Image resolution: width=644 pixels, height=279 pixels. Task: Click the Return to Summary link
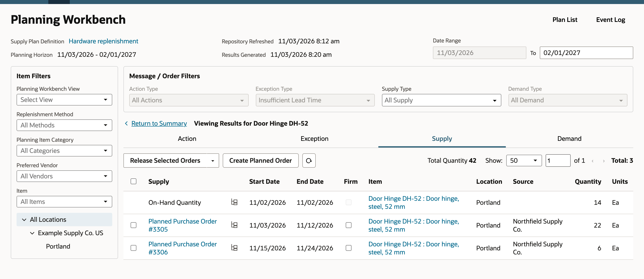pyautogui.click(x=159, y=123)
